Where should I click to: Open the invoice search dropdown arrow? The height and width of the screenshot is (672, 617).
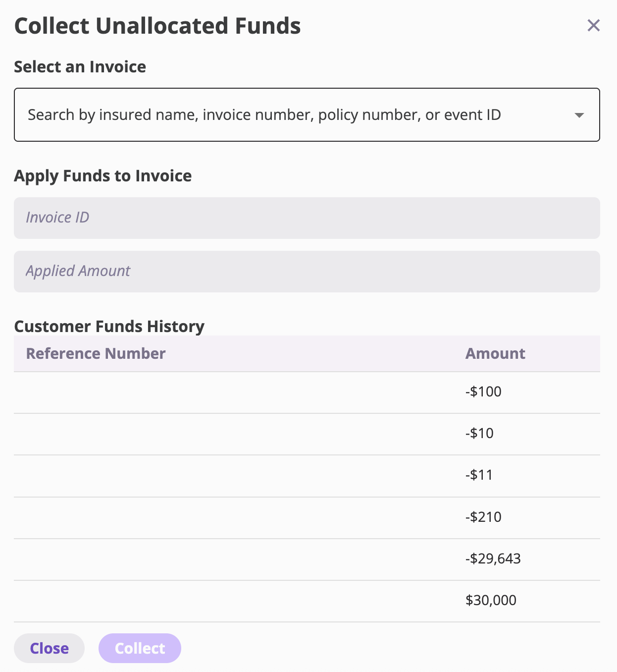tap(578, 115)
